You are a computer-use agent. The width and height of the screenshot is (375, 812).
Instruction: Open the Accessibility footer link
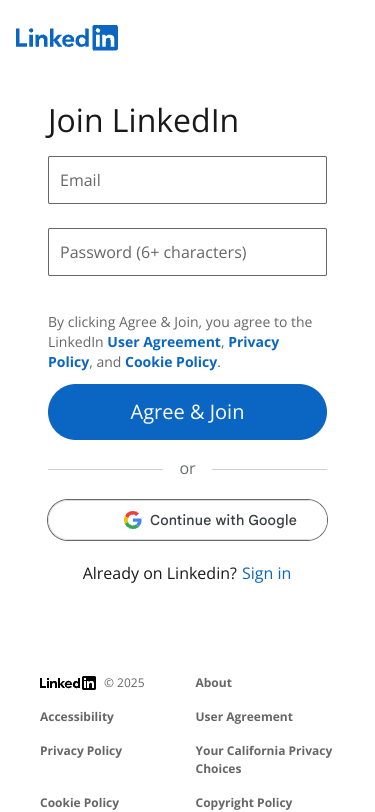click(77, 717)
